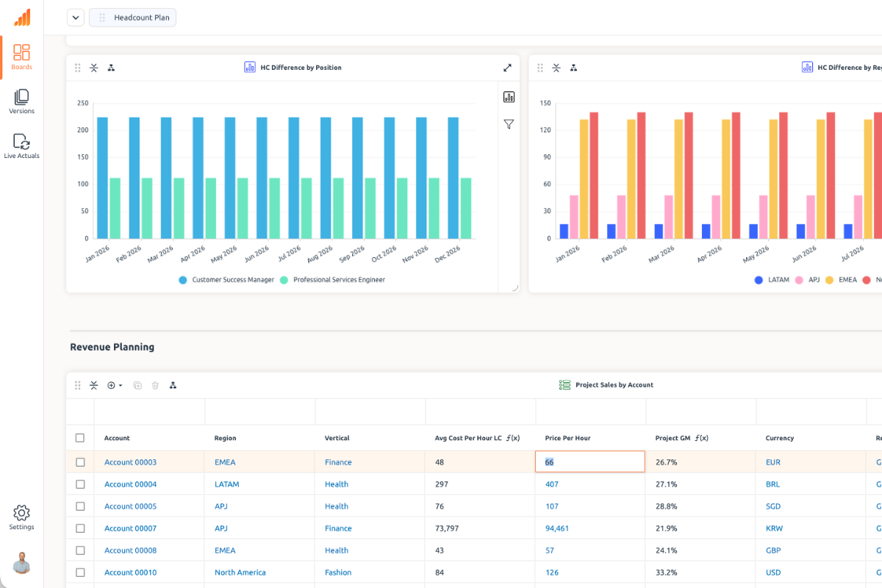The width and height of the screenshot is (882, 588).
Task: Check the box for Account 00003
Action: [x=80, y=462]
